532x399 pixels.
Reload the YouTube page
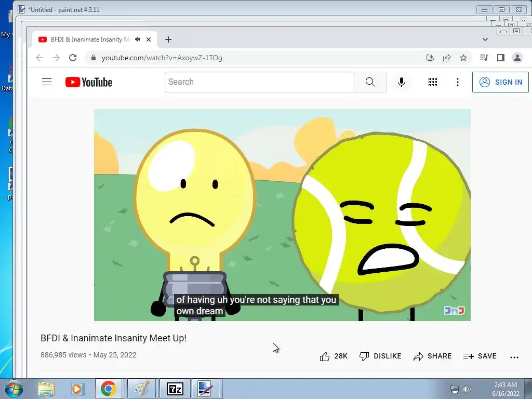[x=73, y=58]
